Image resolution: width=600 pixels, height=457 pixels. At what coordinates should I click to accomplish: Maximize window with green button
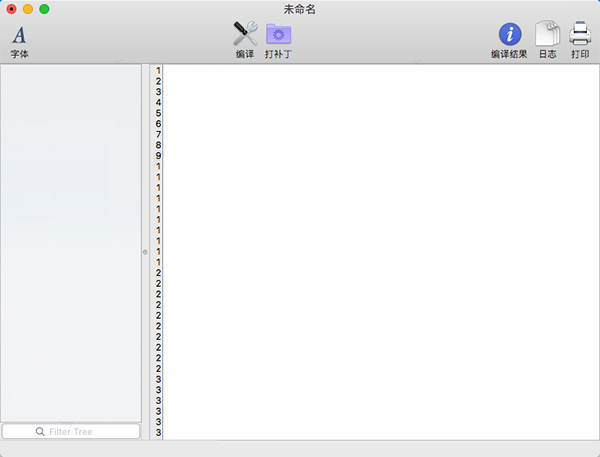[44, 9]
